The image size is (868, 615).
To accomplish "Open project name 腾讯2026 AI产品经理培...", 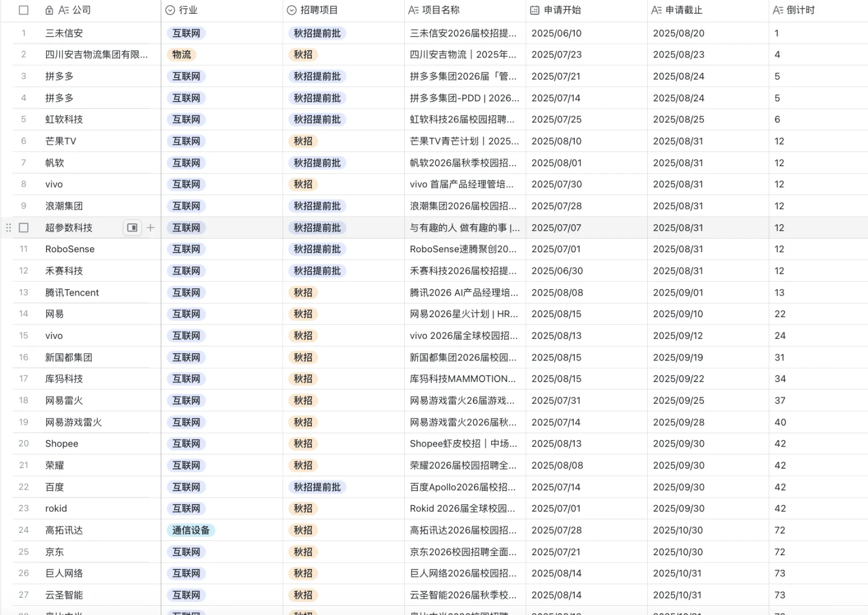I will (x=464, y=292).
